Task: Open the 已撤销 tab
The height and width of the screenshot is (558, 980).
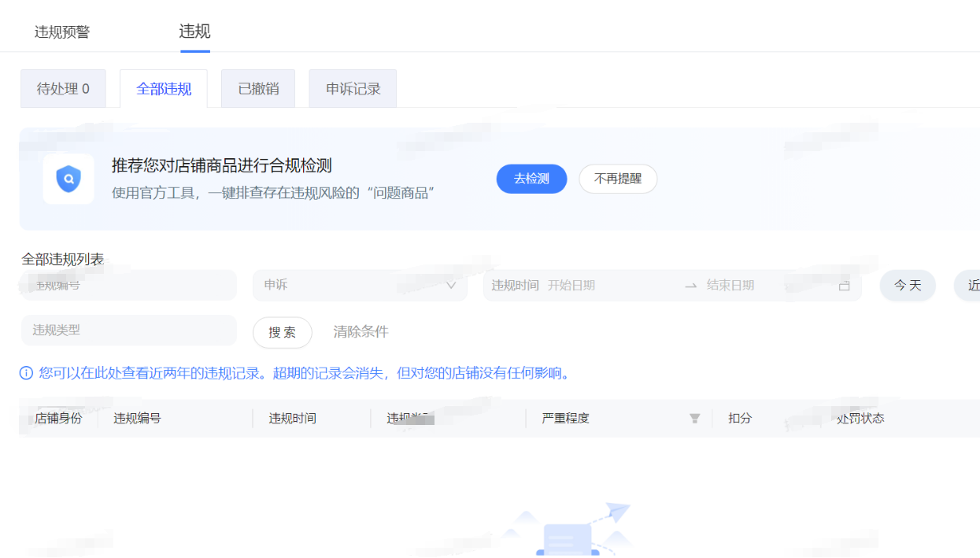Action: (x=258, y=89)
